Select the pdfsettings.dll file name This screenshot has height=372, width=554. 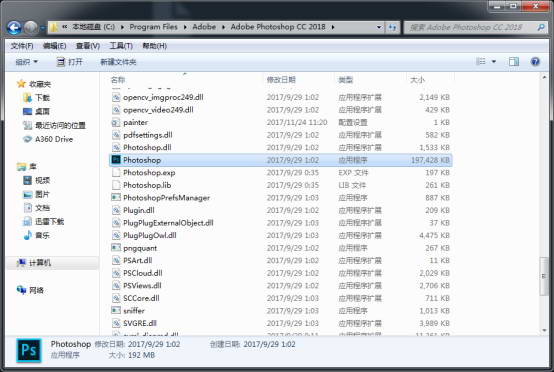(x=148, y=135)
